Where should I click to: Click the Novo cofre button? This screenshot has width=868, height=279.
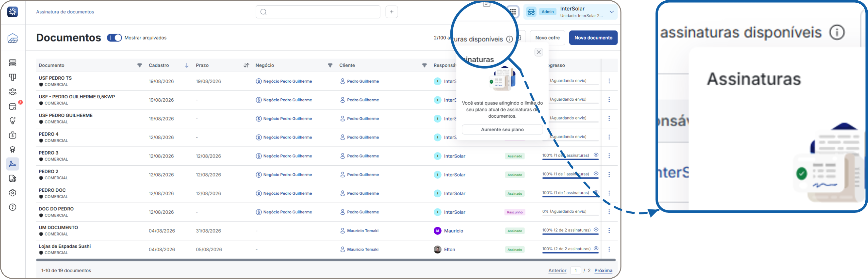tap(547, 38)
